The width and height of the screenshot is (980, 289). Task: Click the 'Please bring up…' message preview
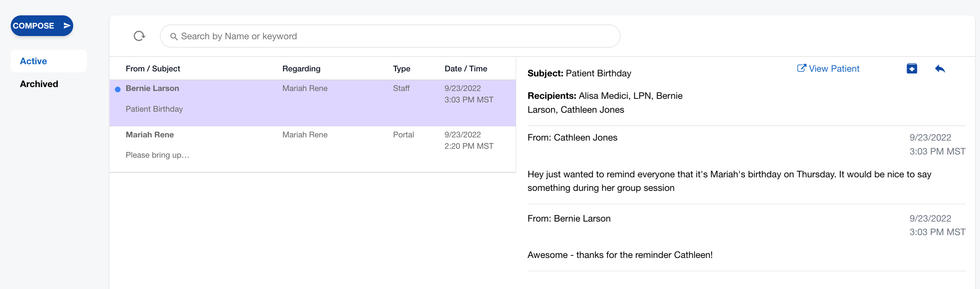tap(157, 155)
